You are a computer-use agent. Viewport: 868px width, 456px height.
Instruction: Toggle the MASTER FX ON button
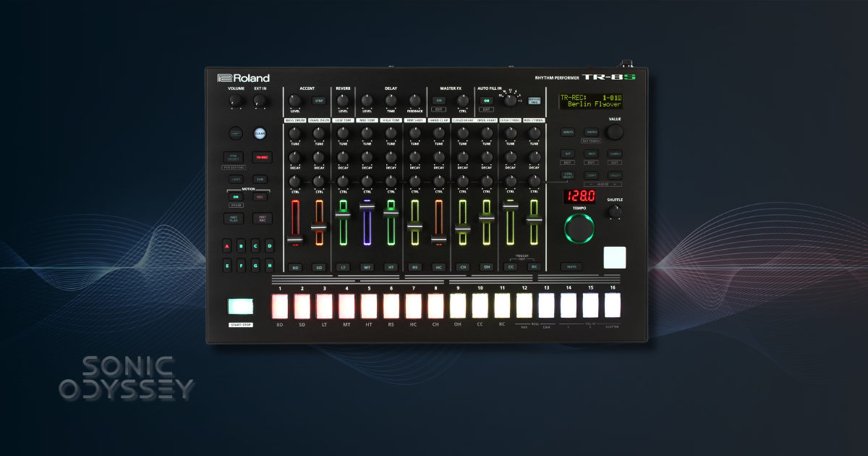click(438, 101)
